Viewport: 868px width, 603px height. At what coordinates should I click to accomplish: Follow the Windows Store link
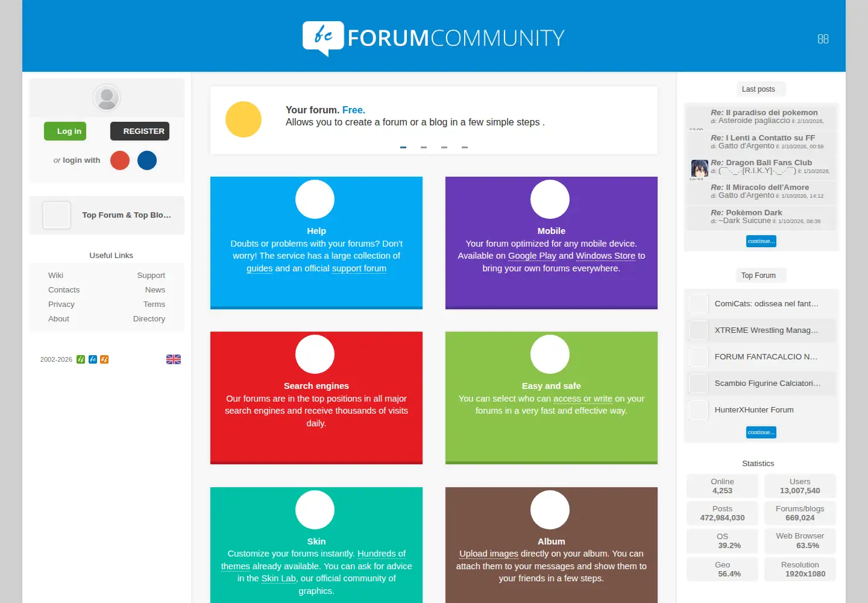pos(606,256)
